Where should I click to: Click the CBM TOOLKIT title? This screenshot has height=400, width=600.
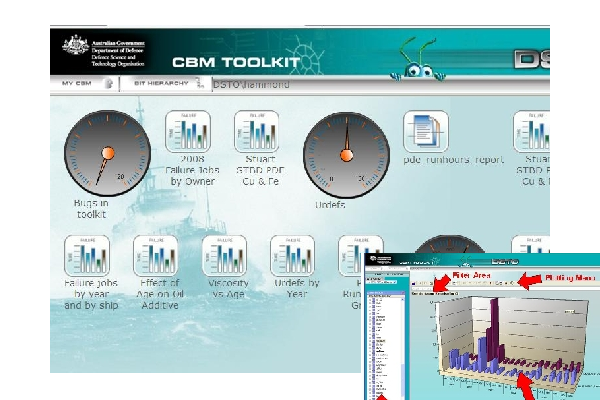point(236,62)
